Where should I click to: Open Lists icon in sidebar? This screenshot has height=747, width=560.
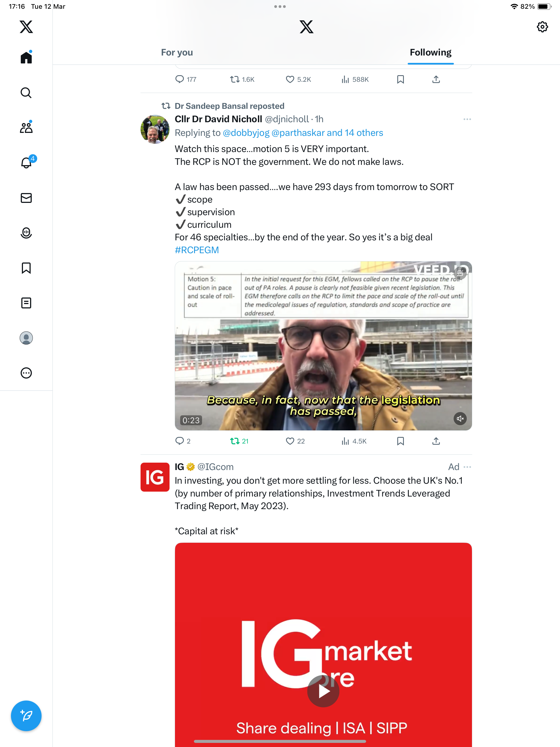click(26, 303)
